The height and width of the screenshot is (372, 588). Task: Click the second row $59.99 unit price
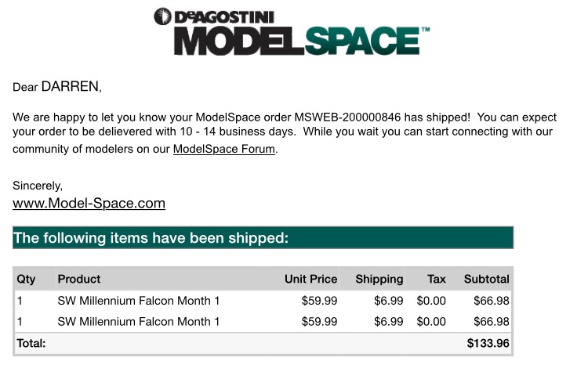coord(320,321)
